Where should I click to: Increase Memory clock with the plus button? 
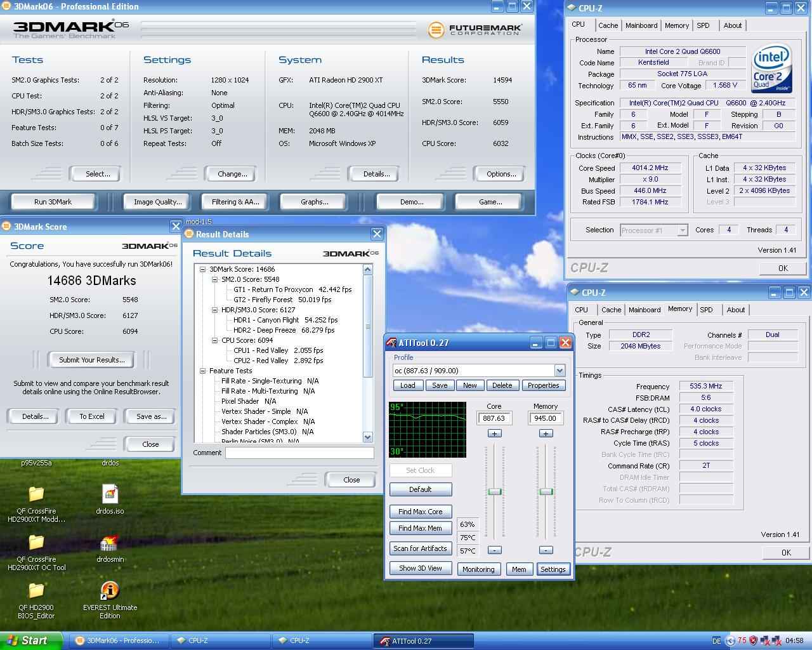point(546,434)
